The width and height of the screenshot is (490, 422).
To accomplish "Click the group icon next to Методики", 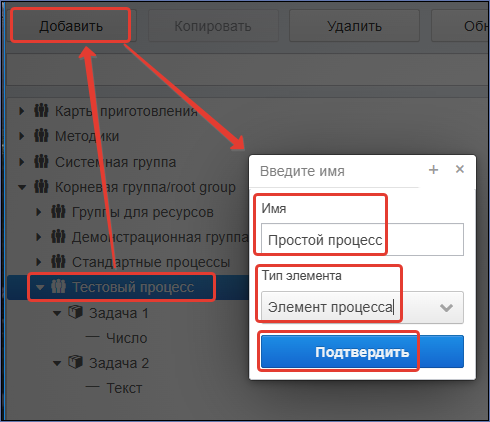I will coord(41,136).
